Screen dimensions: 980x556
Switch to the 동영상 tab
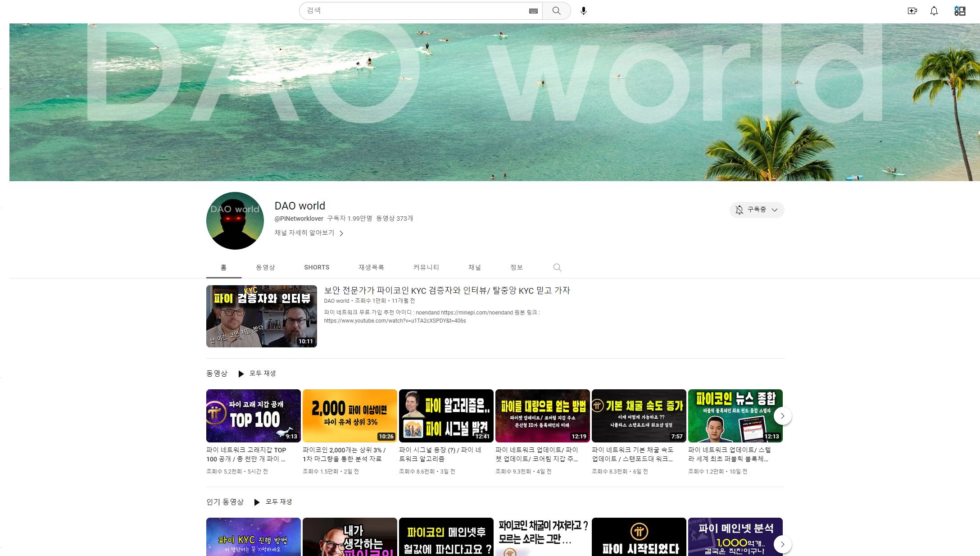tap(265, 267)
